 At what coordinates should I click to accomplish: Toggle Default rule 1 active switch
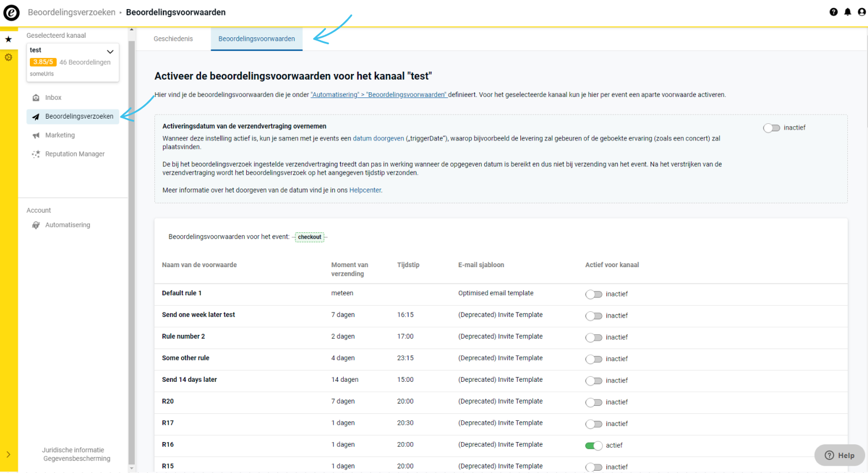[x=594, y=294]
